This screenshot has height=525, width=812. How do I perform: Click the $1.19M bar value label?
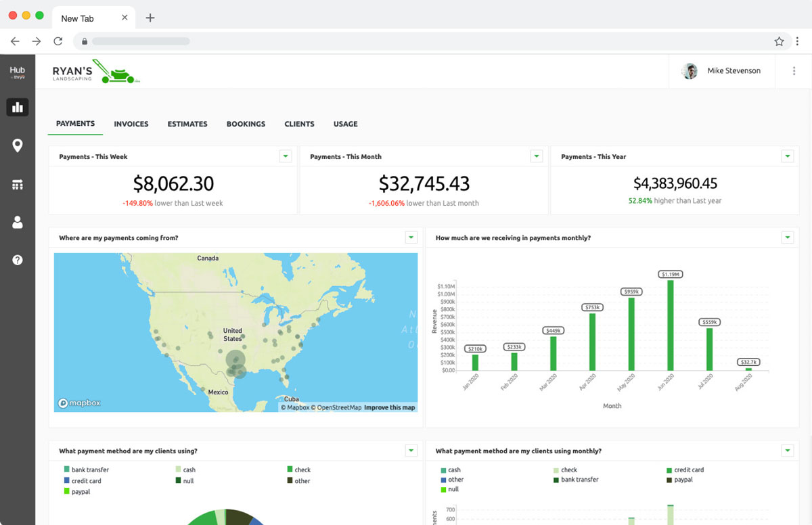pos(671,274)
